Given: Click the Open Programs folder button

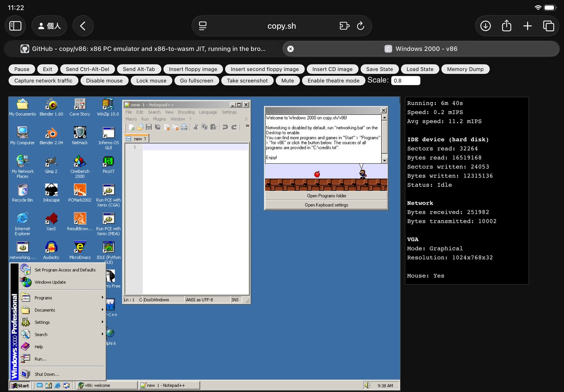Looking at the screenshot, I should click(326, 196).
